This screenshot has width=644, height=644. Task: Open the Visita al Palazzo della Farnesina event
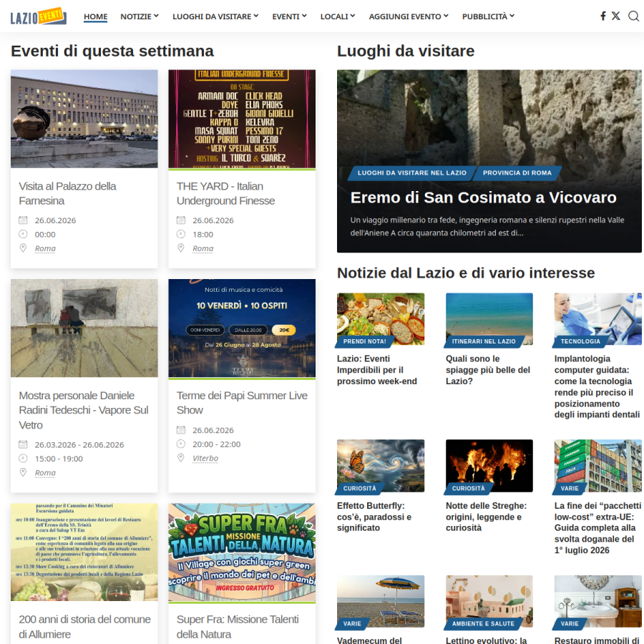point(67,193)
